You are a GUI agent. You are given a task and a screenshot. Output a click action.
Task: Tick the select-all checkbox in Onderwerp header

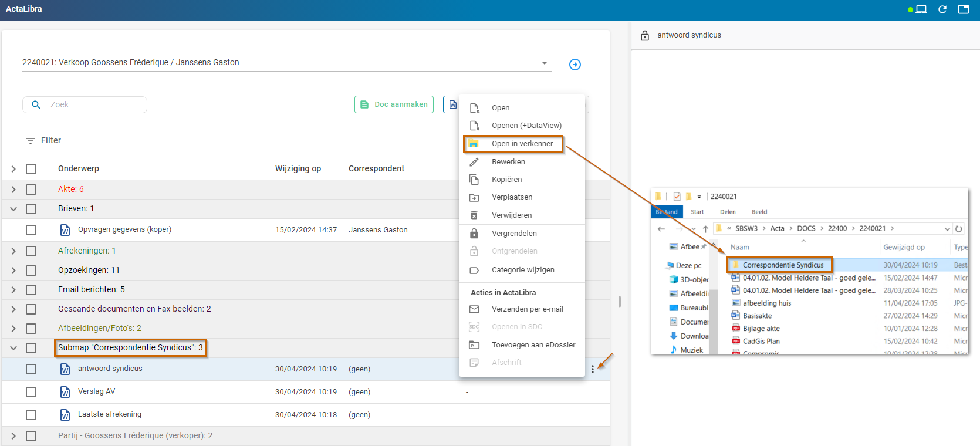click(31, 169)
